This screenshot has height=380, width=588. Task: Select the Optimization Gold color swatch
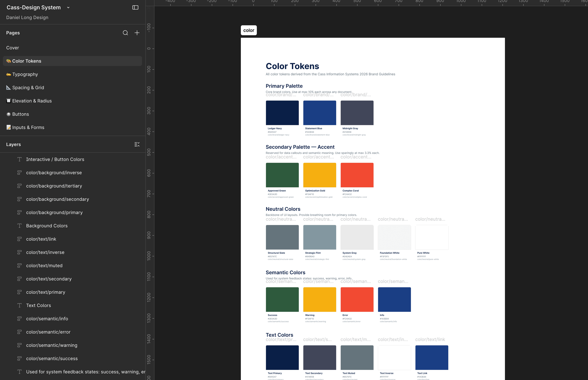320,175
